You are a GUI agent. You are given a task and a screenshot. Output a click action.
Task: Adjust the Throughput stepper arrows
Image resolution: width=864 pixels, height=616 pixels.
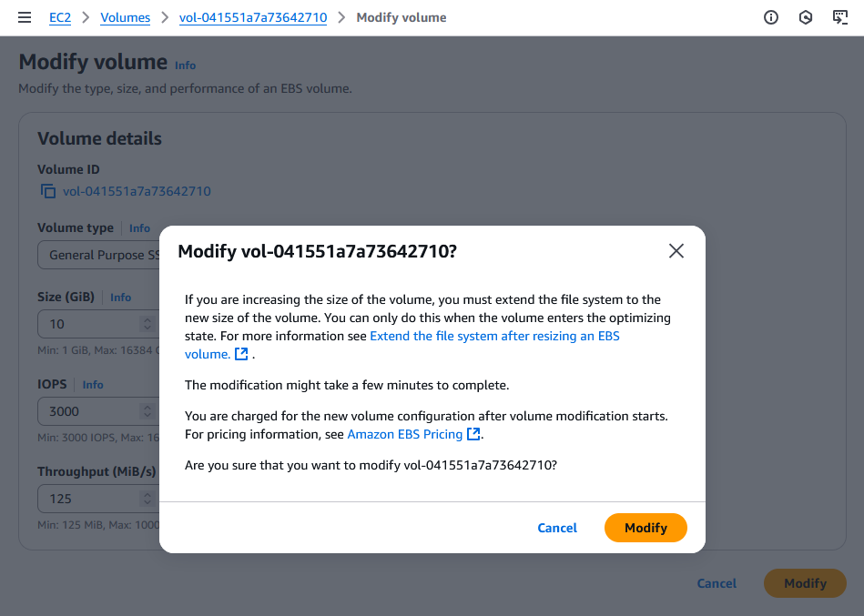click(147, 499)
